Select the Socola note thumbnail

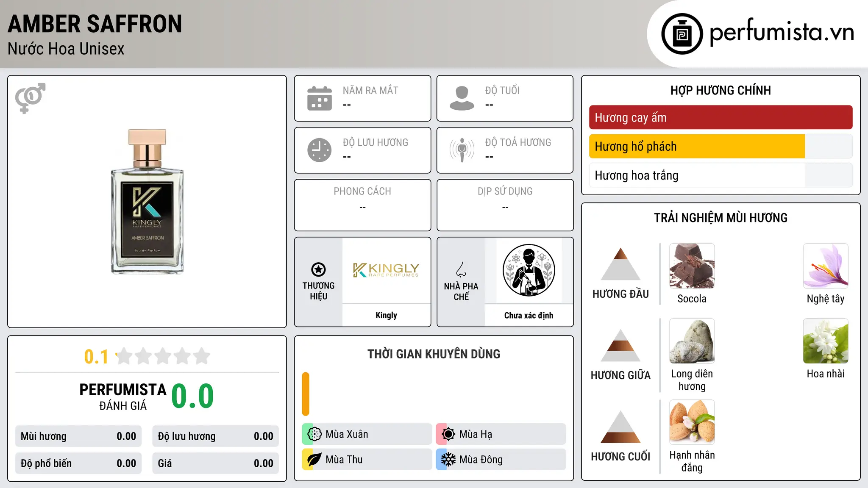(x=692, y=266)
